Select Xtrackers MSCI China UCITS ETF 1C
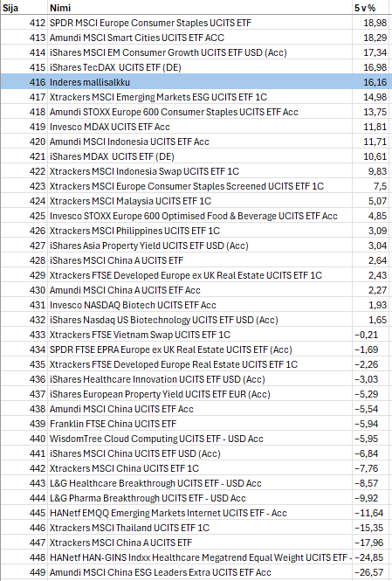This screenshot has height=581, width=392. (200, 468)
